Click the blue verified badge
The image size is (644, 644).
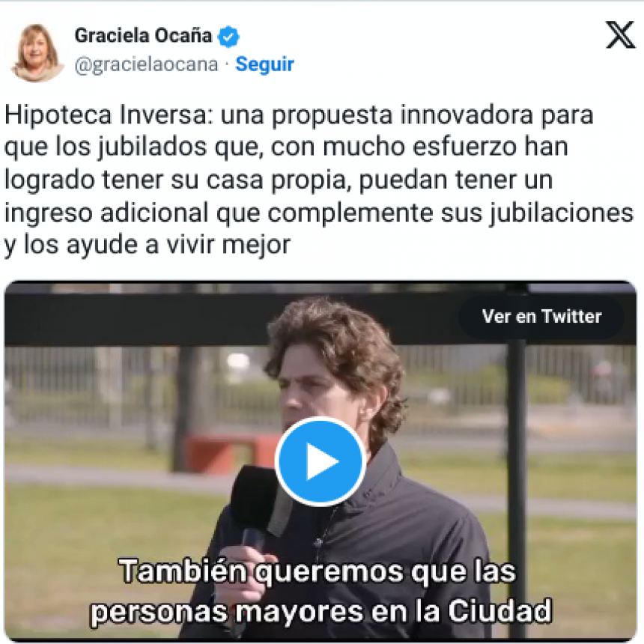228,37
